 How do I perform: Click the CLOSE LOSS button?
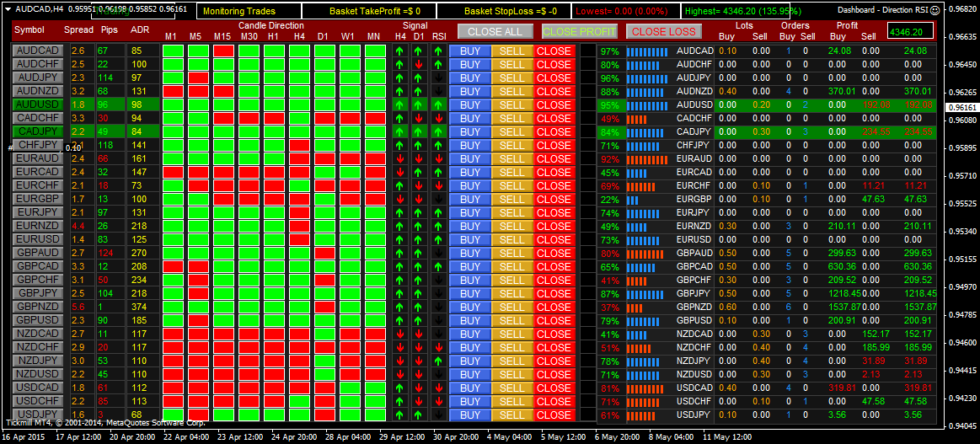click(664, 31)
